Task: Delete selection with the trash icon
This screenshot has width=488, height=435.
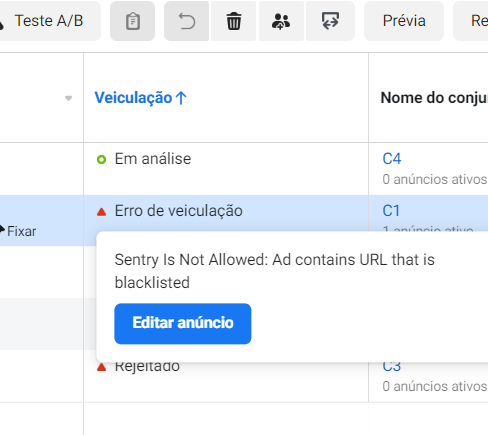Action: point(234,21)
